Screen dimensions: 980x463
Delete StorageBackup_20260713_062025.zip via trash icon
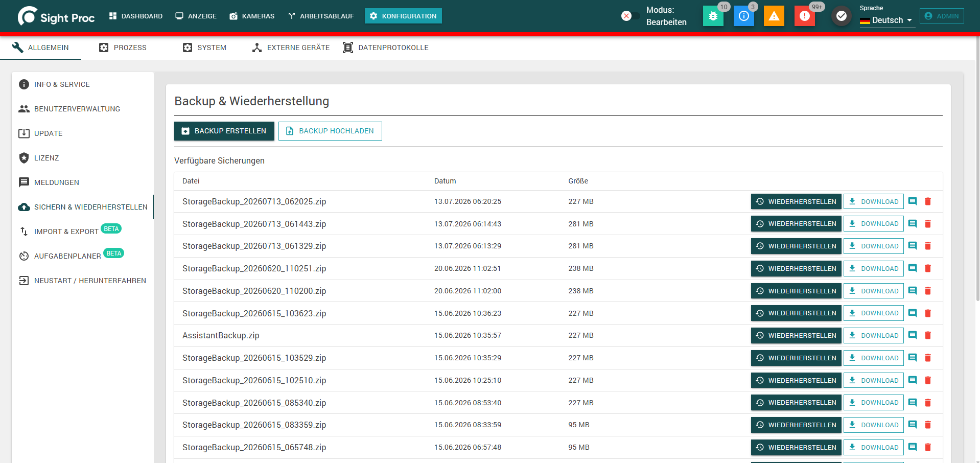point(928,201)
